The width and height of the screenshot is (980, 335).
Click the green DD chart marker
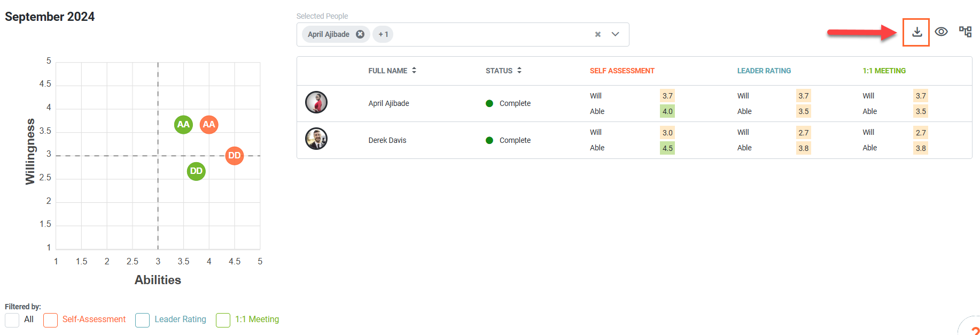pyautogui.click(x=196, y=171)
